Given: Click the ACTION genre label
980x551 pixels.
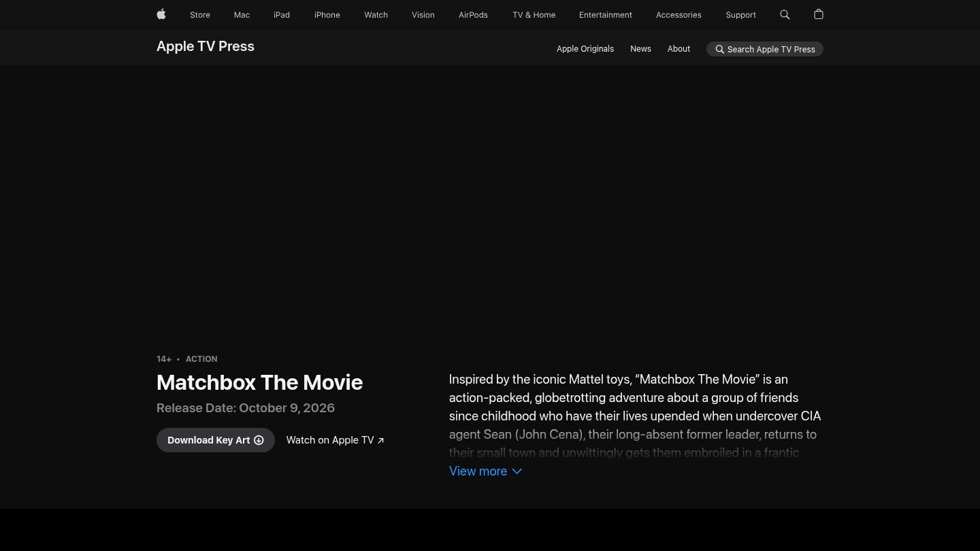Looking at the screenshot, I should [201, 359].
